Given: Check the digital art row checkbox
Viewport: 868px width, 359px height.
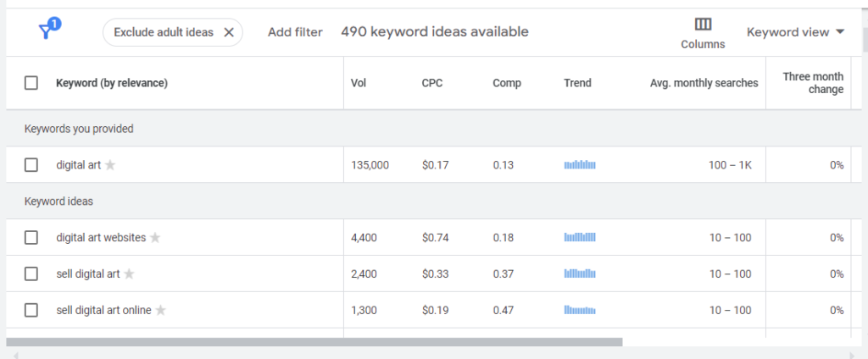Looking at the screenshot, I should point(31,165).
